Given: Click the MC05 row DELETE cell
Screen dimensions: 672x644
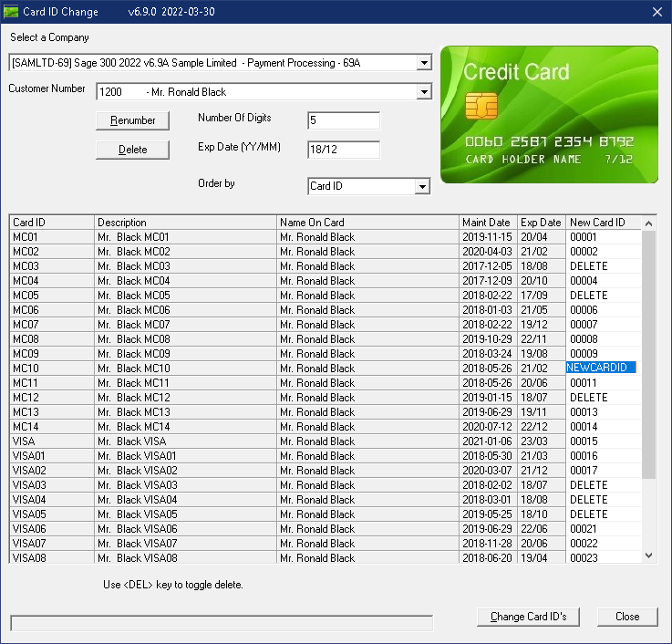Looking at the screenshot, I should (x=604, y=296).
